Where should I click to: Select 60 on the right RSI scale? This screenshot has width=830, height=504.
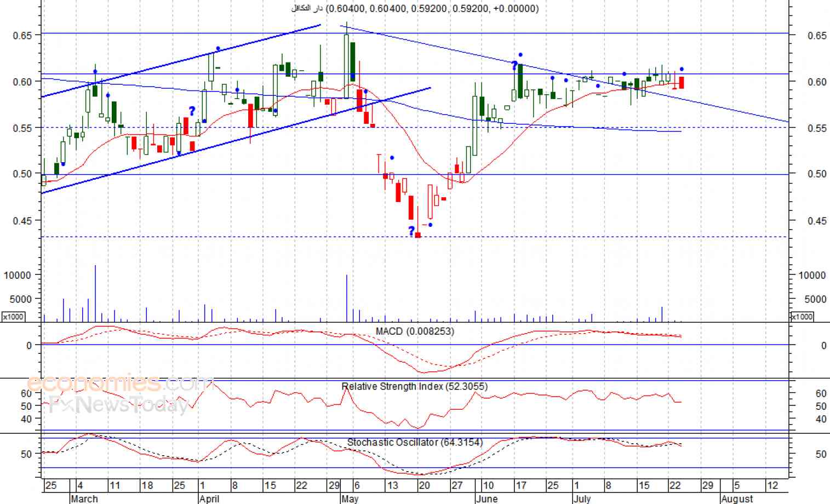[821, 394]
